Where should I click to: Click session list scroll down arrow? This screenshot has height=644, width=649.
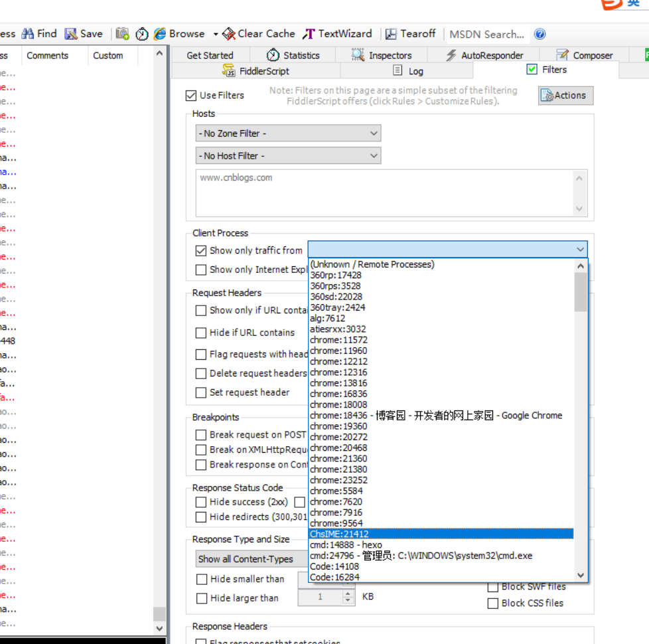pos(159,628)
